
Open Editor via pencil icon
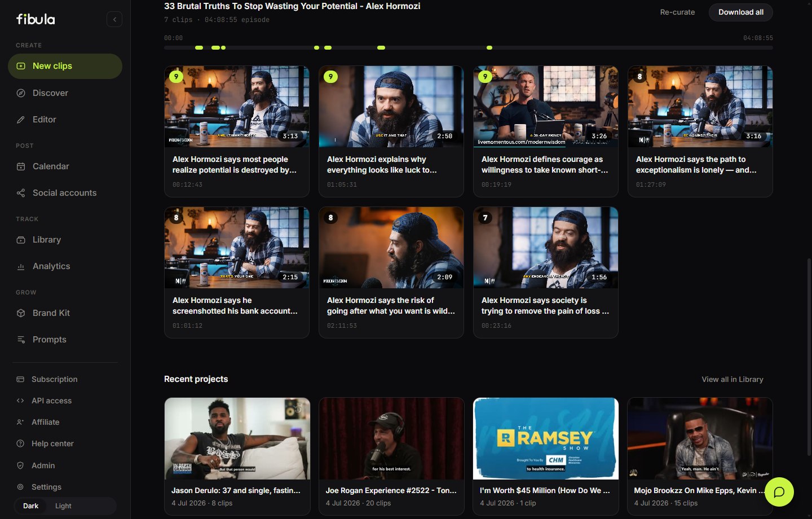click(x=21, y=120)
